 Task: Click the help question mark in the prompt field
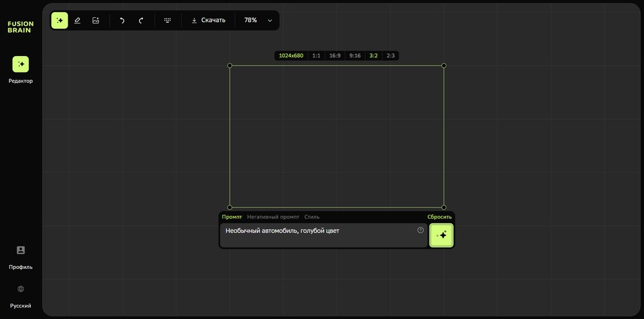(421, 230)
